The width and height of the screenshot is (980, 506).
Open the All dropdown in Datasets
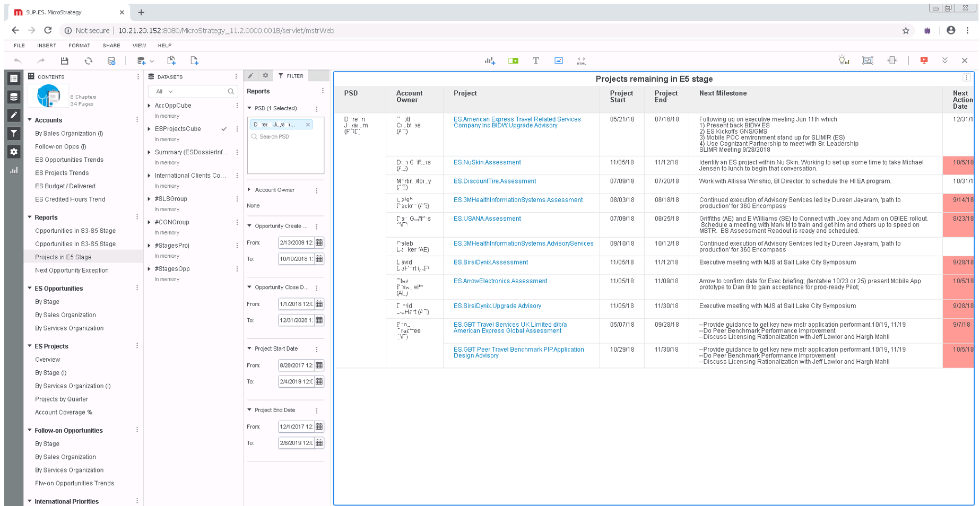click(164, 92)
